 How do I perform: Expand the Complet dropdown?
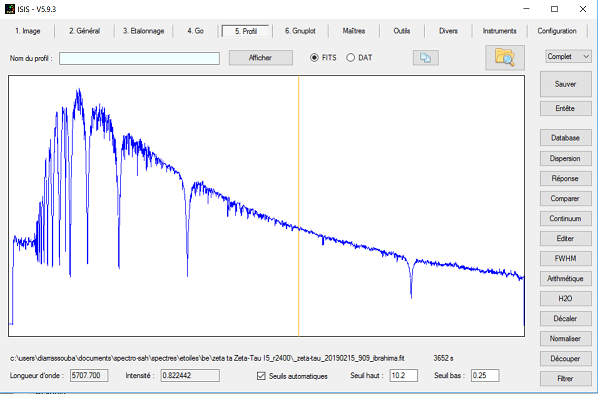pyautogui.click(x=568, y=56)
